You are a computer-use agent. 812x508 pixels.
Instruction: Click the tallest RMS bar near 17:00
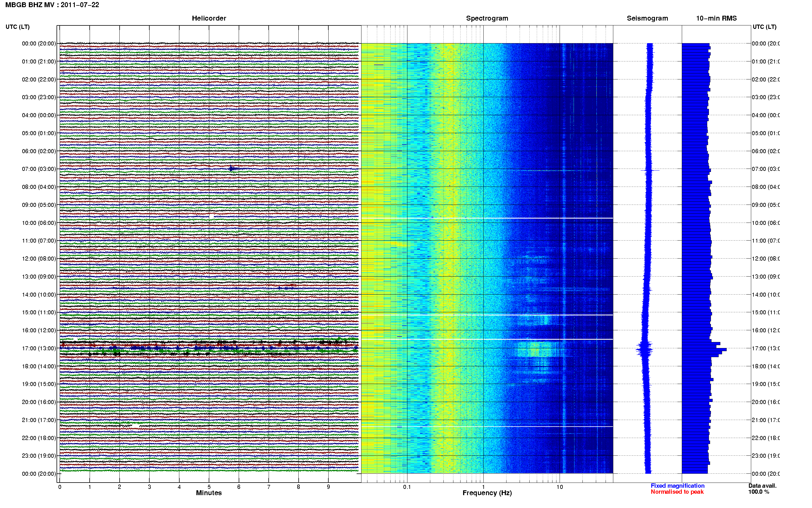[x=704, y=350]
